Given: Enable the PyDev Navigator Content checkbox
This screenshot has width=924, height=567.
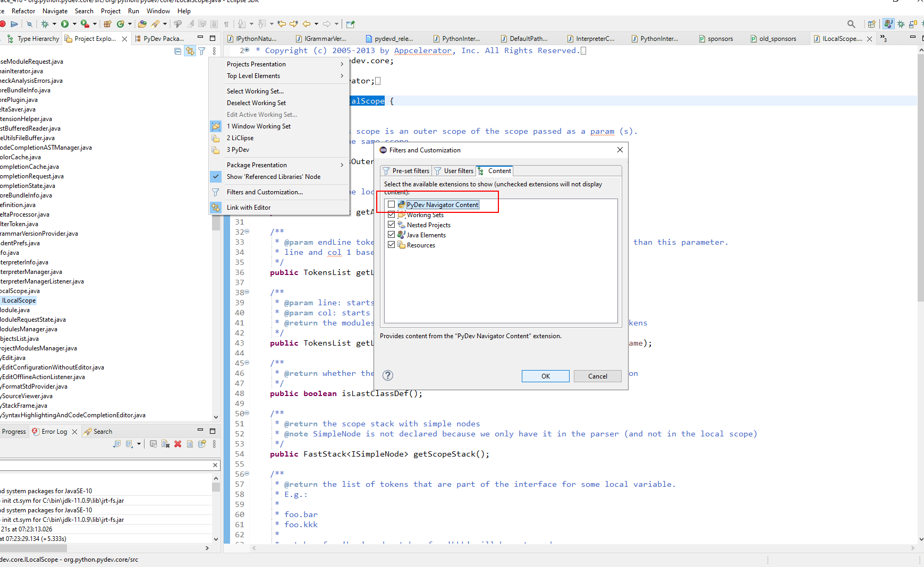Looking at the screenshot, I should click(392, 204).
